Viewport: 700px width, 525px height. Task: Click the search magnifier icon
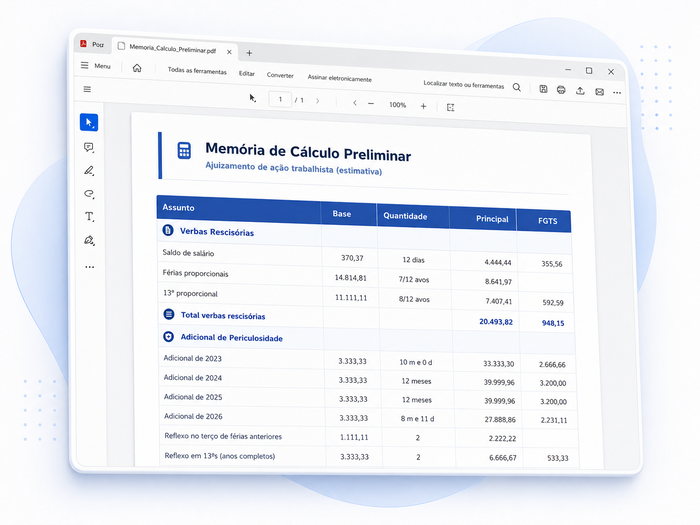pos(517,87)
